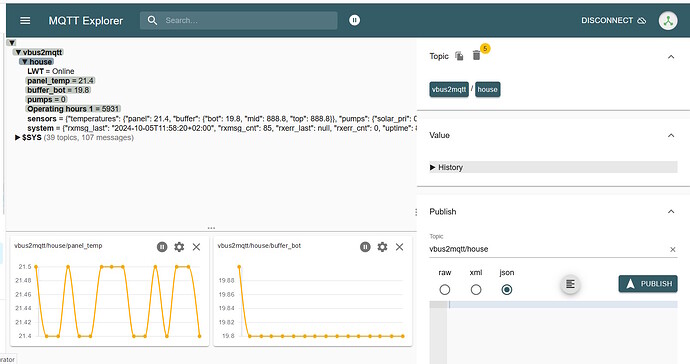Viewport: 690px width, 364px height.
Task: Collapse the vbus2mqtt tree node
Action: tap(18, 52)
